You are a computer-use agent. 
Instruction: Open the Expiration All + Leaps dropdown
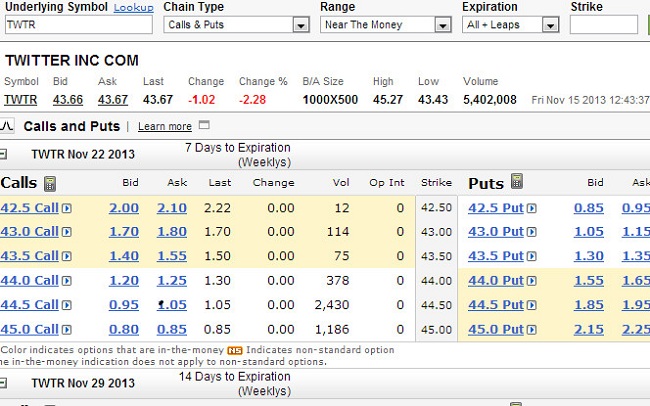click(511, 25)
